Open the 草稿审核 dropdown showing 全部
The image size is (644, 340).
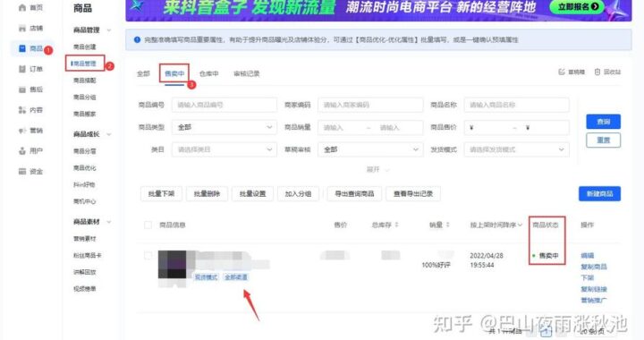(x=370, y=149)
